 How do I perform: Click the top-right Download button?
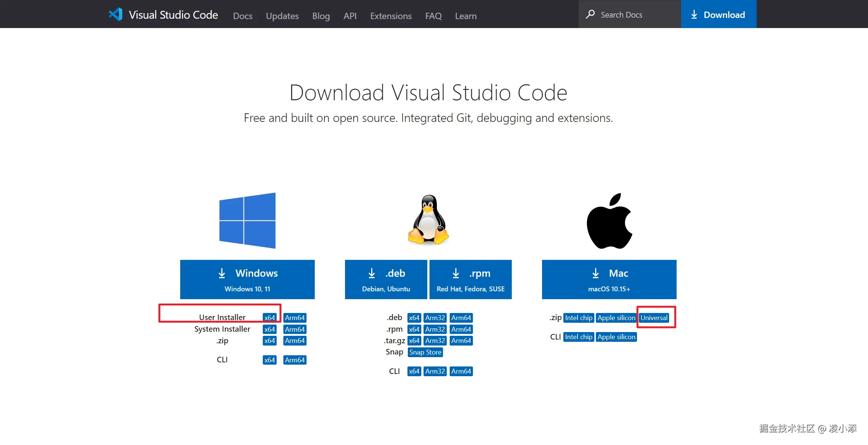tap(718, 15)
